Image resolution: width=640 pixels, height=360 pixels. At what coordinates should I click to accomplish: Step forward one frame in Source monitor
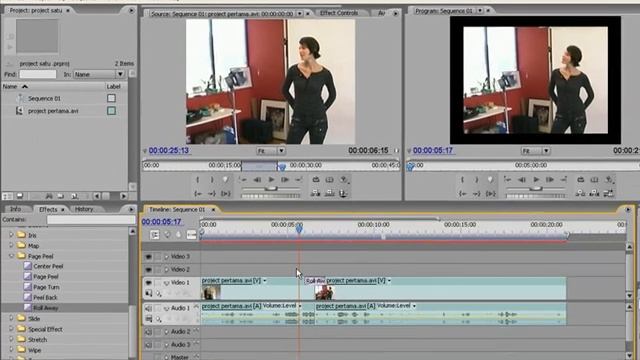(x=285, y=180)
